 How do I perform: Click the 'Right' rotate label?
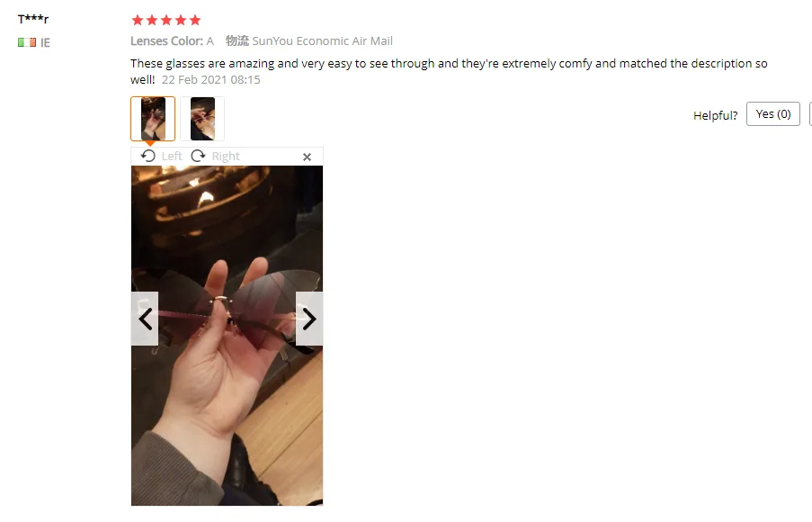226,156
